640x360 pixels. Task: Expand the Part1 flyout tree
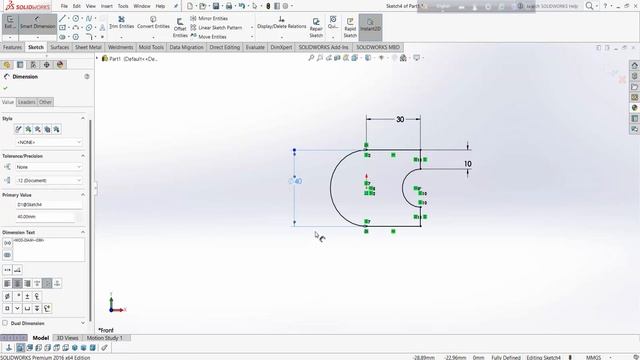pyautogui.click(x=97, y=58)
